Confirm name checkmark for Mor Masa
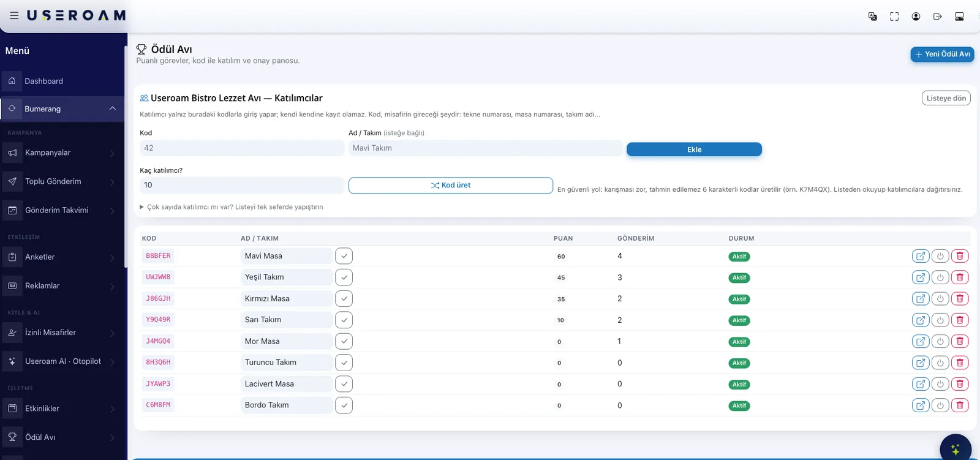 pos(344,341)
